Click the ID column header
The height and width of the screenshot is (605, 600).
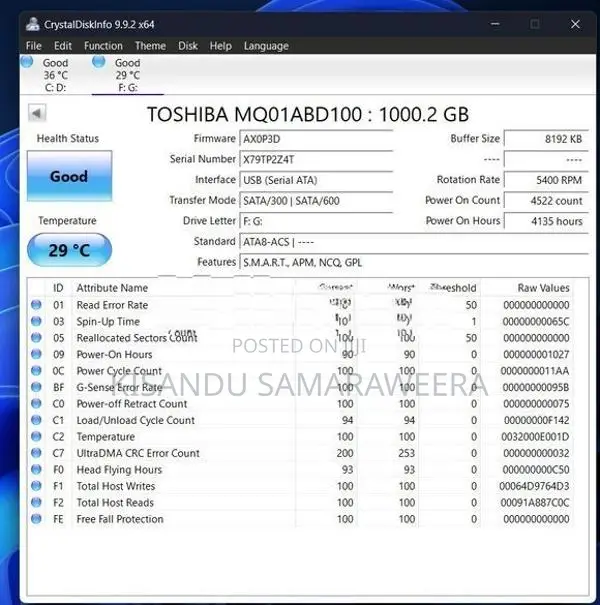coord(58,288)
